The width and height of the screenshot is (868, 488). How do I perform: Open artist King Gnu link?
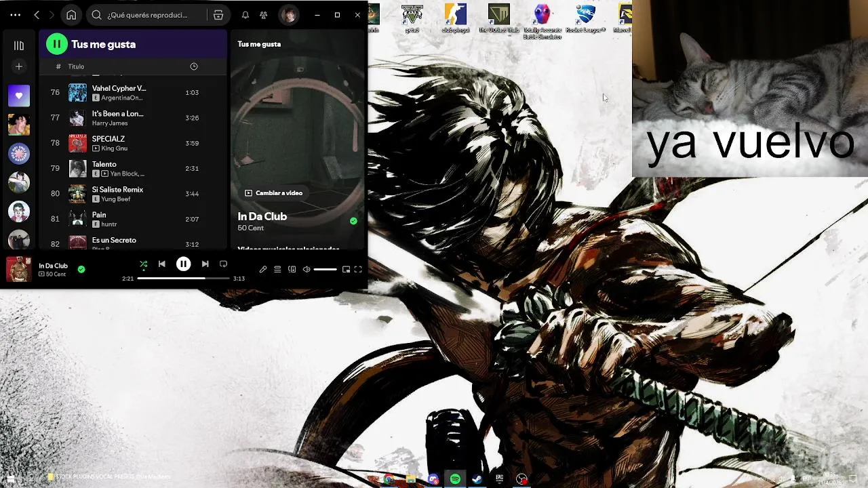(115, 148)
